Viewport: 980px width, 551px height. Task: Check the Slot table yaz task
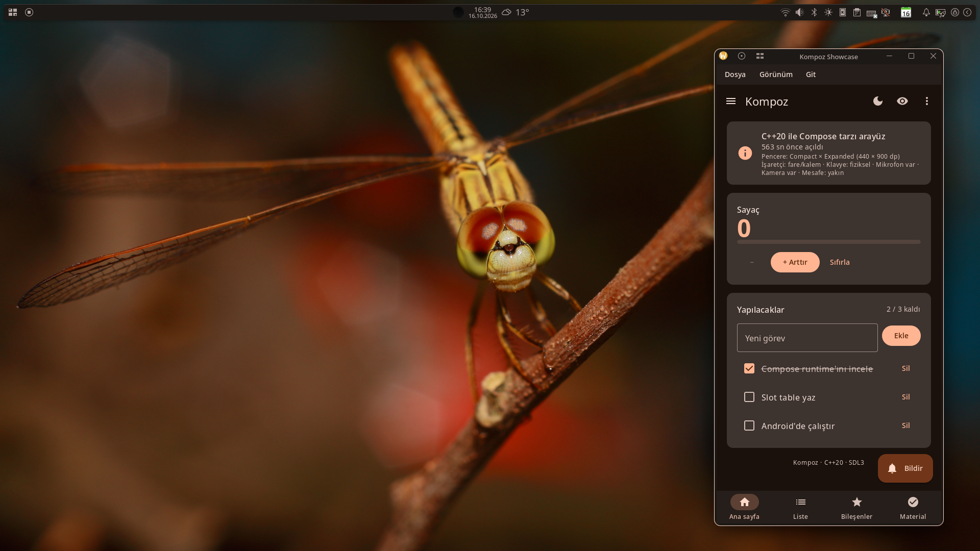pos(749,397)
